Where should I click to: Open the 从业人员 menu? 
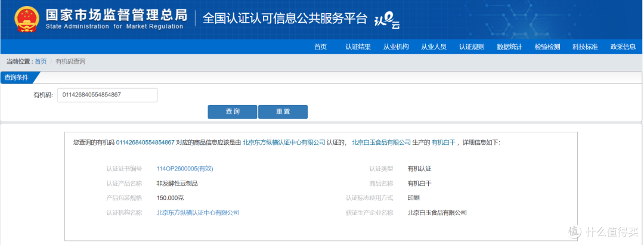(x=434, y=46)
